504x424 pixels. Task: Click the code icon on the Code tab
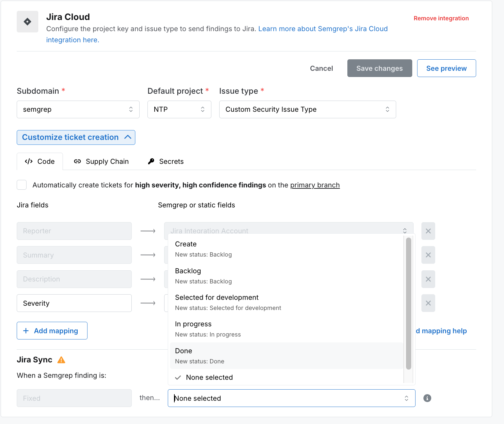click(29, 161)
